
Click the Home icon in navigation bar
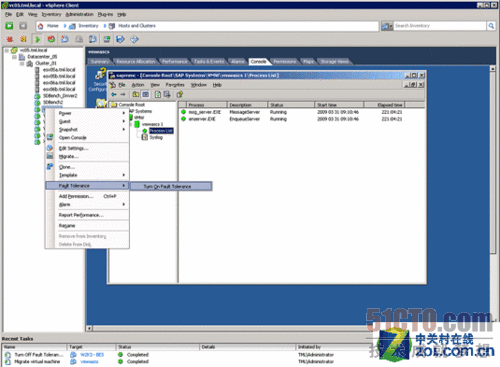pyautogui.click(x=41, y=26)
